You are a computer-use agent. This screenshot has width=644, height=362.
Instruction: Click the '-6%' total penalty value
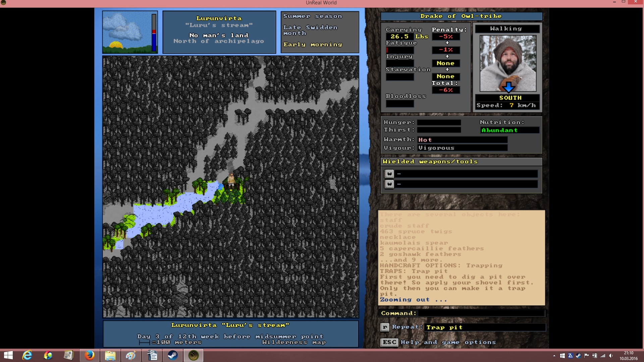coord(446,90)
